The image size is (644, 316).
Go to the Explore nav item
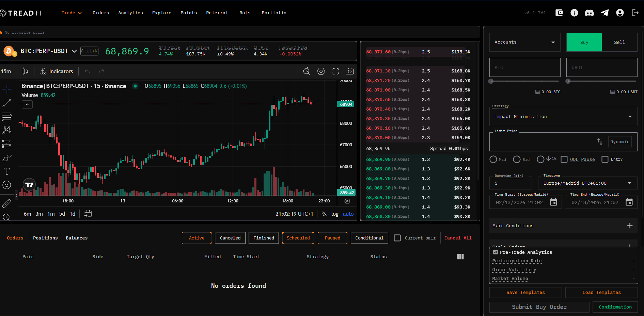click(162, 13)
